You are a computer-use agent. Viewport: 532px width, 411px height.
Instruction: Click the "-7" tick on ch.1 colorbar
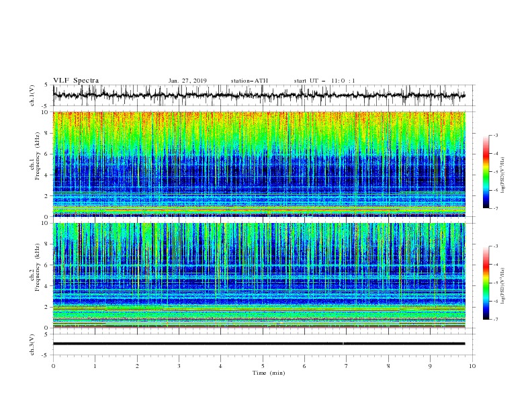[x=495, y=208]
